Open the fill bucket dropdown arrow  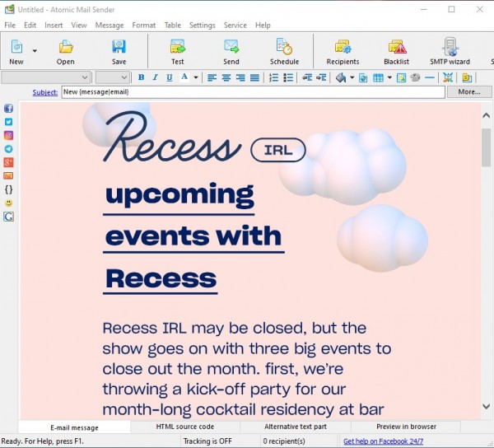coord(352,77)
